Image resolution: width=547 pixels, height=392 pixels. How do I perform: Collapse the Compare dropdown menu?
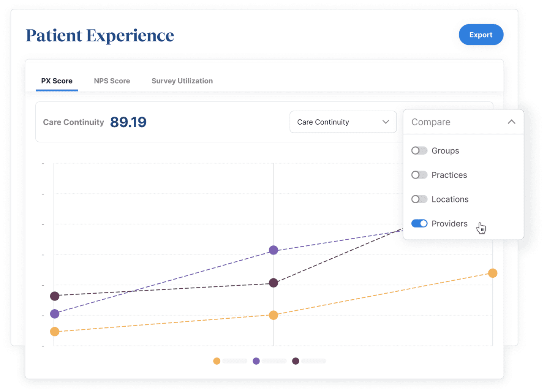[x=463, y=122]
